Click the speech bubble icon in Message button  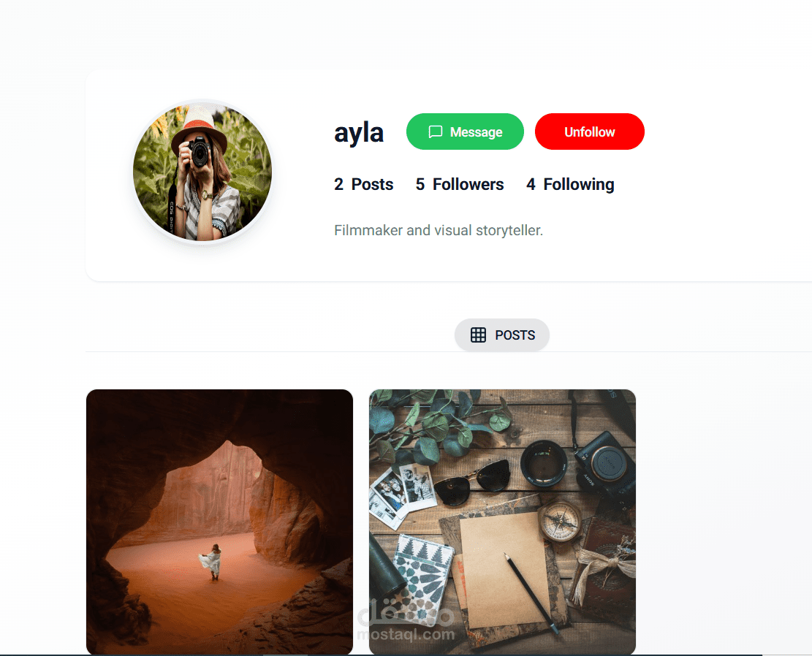point(436,131)
